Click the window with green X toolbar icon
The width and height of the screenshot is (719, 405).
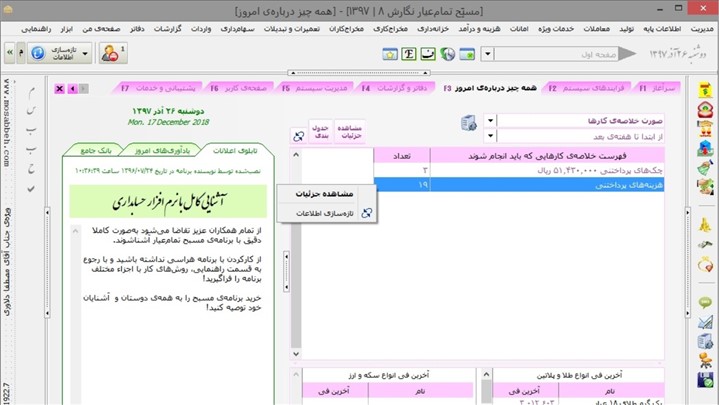pos(467,54)
